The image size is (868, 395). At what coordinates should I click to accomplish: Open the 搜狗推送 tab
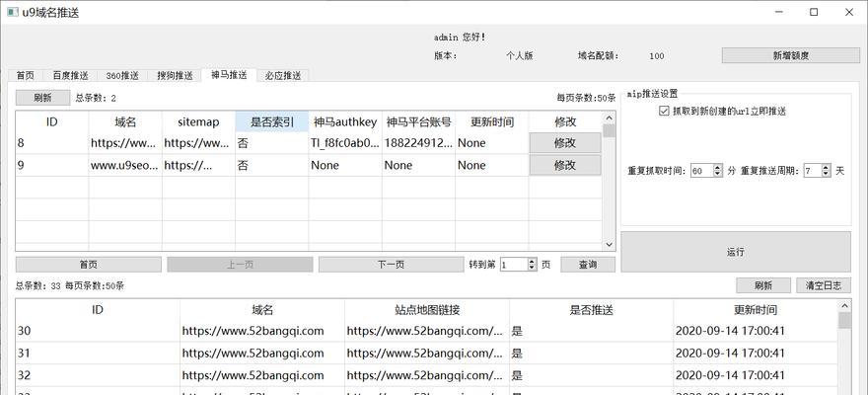(175, 75)
